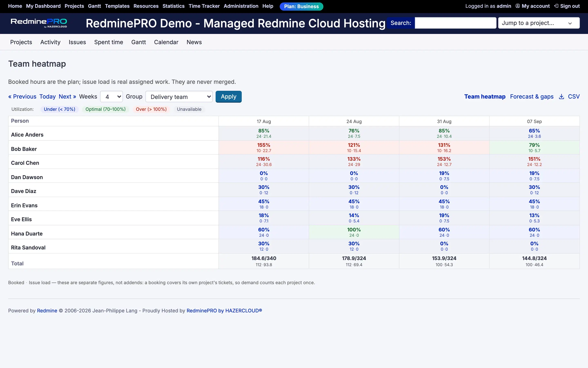Select the Eve Ellis row name
The height and width of the screenshot is (368, 588).
(x=21, y=220)
